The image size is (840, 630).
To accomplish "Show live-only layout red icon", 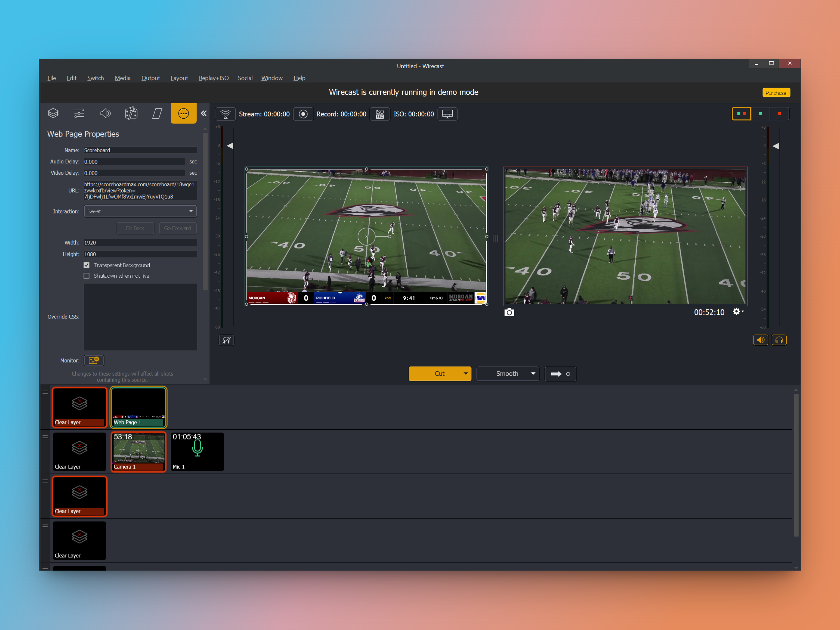I will point(779,113).
